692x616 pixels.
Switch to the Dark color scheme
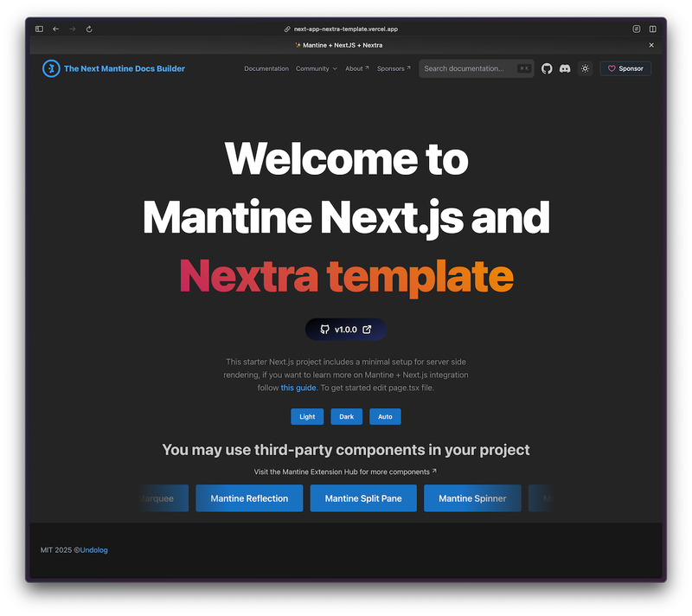(x=347, y=416)
